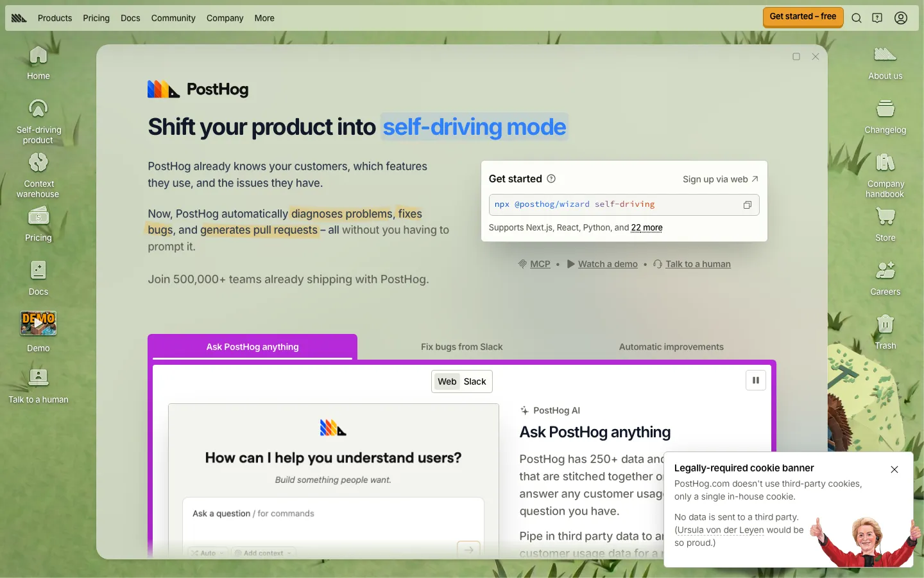The height and width of the screenshot is (578, 924).
Task: Click the "Ask PostHog anything" heading in demo panel
Action: 595,432
